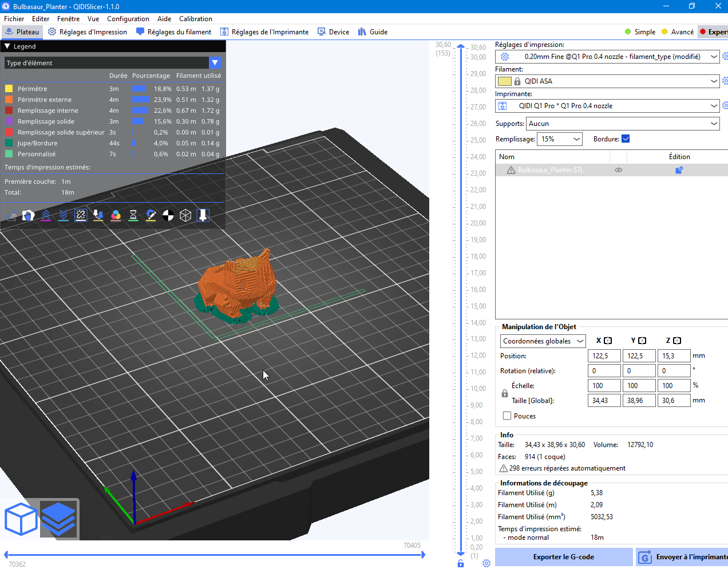Toggle the color changes icon in legend

[x=116, y=215]
